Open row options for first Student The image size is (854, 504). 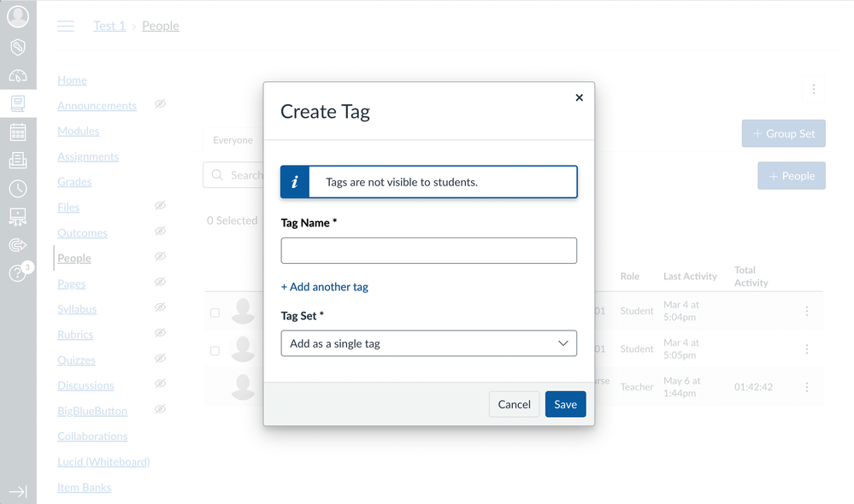coord(807,311)
